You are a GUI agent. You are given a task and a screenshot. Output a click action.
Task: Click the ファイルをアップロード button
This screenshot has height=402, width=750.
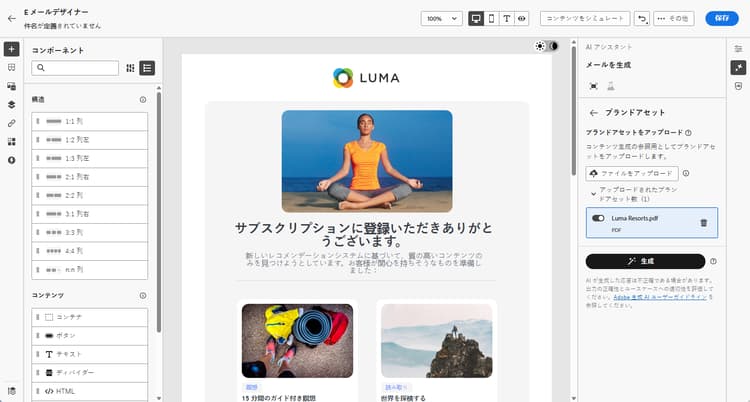pos(632,173)
